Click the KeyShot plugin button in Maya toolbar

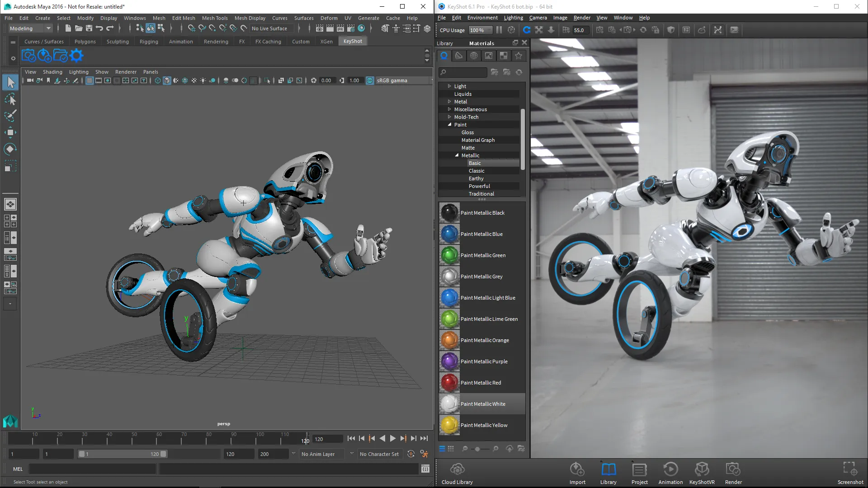[352, 41]
